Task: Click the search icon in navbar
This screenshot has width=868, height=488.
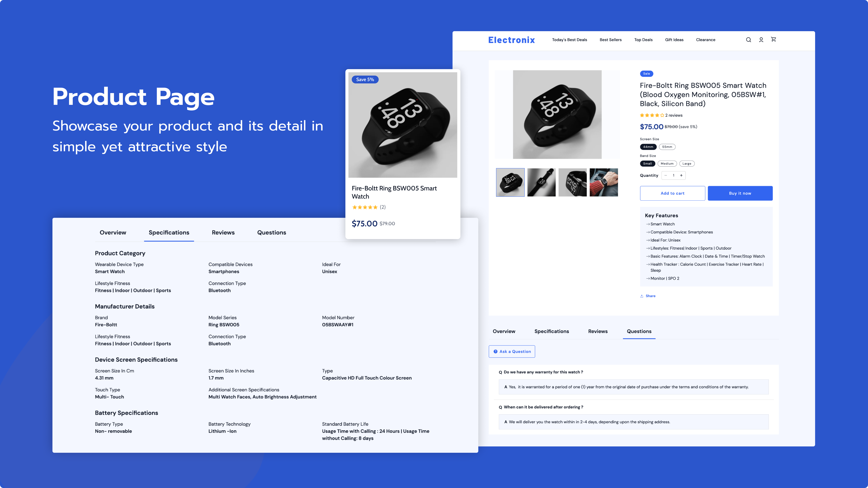Action: [748, 39]
